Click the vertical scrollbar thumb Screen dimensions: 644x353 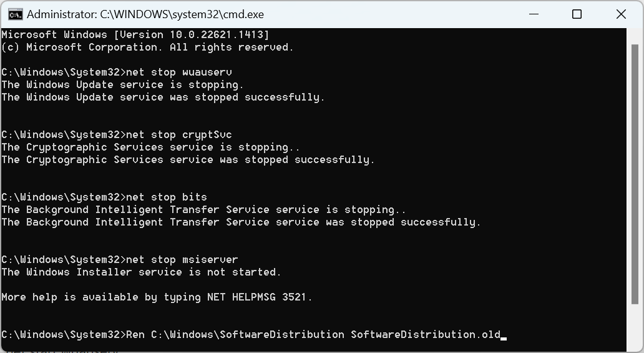coord(635,174)
